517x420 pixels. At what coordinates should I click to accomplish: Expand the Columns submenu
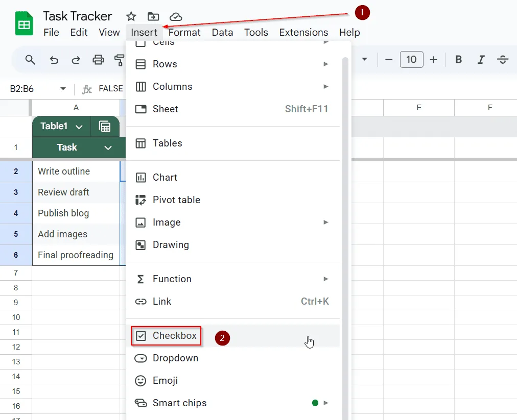pyautogui.click(x=233, y=87)
